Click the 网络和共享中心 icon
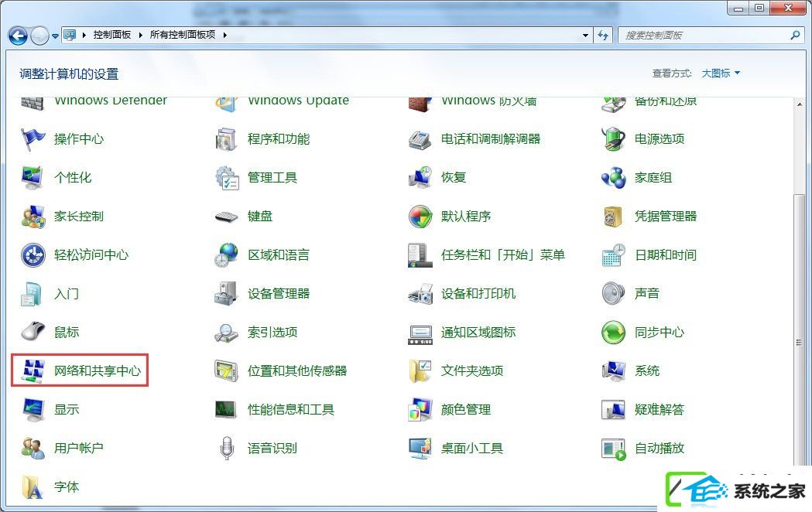The image size is (812, 512). click(x=33, y=370)
